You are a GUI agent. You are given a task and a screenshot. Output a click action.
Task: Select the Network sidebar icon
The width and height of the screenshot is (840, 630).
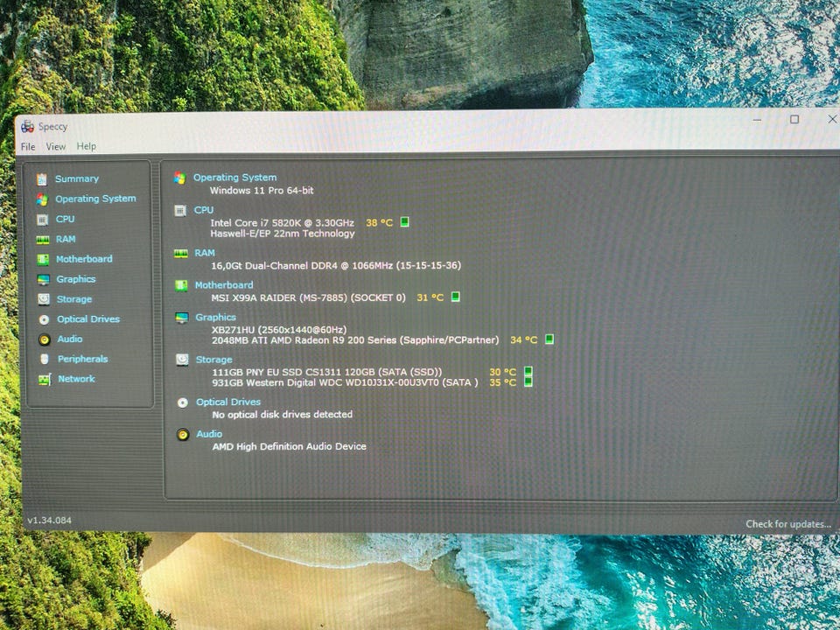[45, 379]
